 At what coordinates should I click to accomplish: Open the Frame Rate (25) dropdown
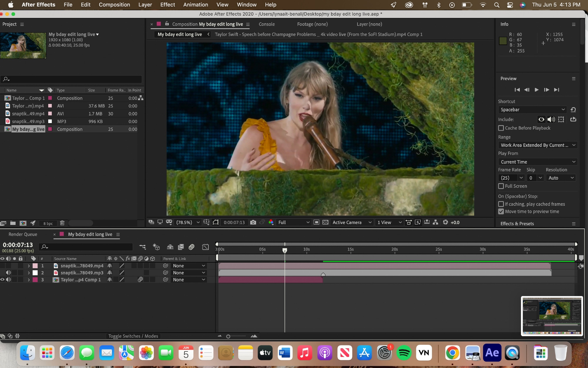pos(511,178)
